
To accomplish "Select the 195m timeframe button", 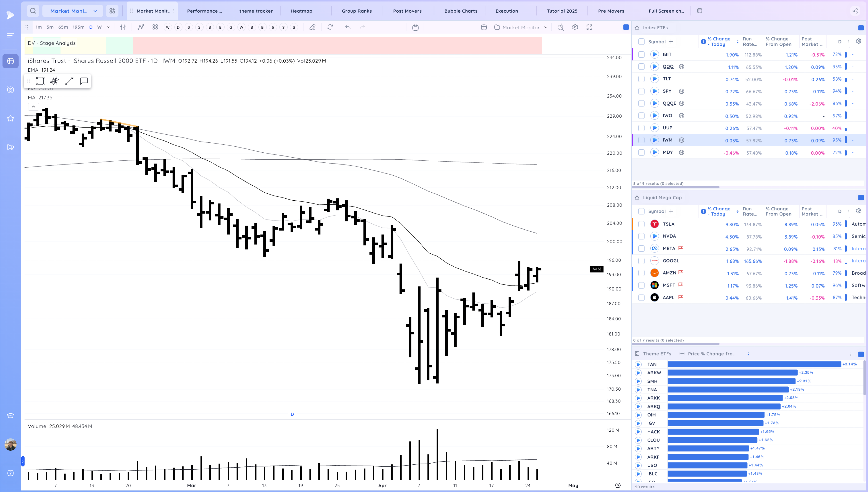I will coord(78,27).
